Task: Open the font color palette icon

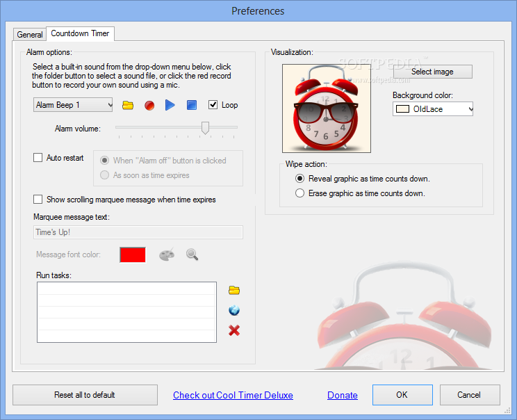Action: tap(167, 255)
